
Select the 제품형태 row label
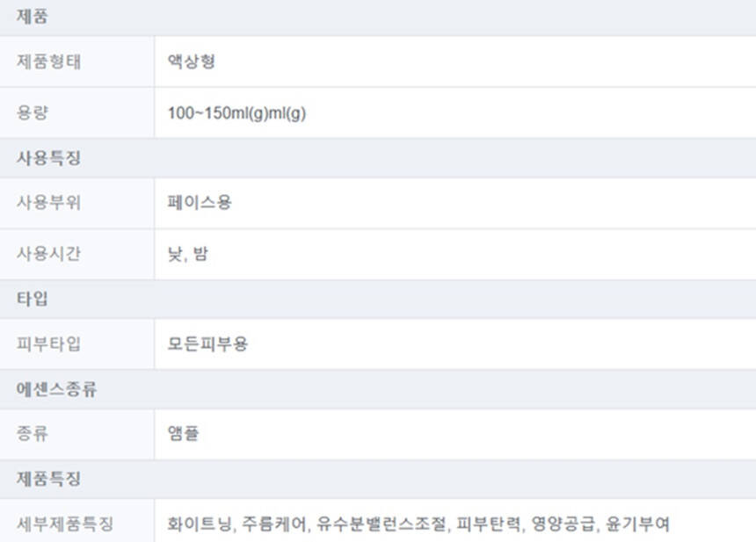click(48, 61)
